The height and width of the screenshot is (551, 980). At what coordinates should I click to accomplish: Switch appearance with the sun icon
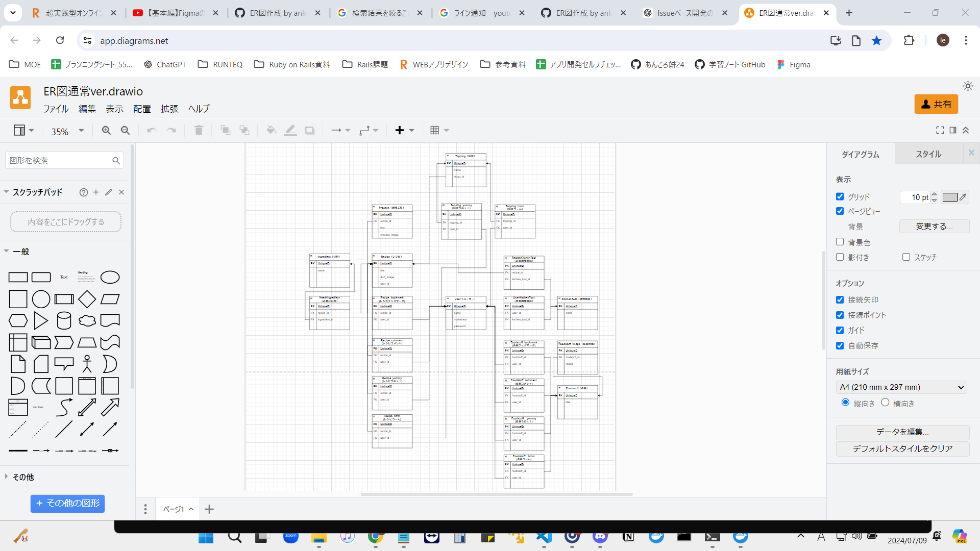click(x=968, y=86)
